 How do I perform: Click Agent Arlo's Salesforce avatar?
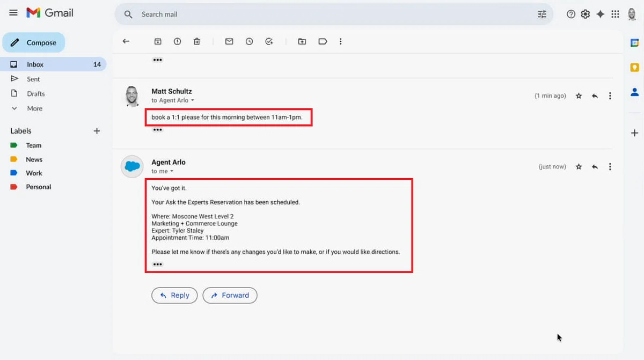point(132,166)
